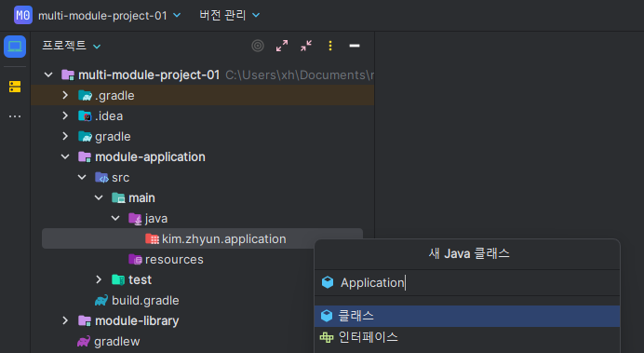Image resolution: width=644 pixels, height=353 pixels.
Task: Click the module-library module icon
Action: pyautogui.click(x=85, y=321)
